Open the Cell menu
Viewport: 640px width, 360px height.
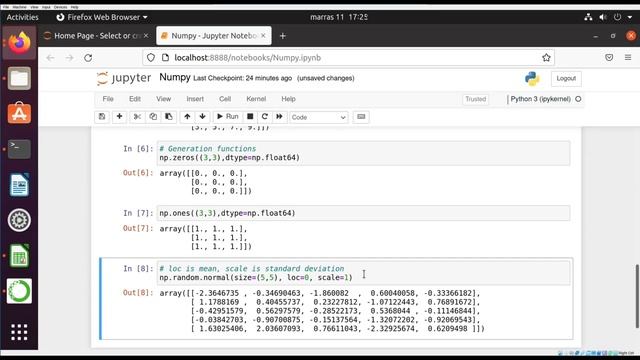(225, 99)
